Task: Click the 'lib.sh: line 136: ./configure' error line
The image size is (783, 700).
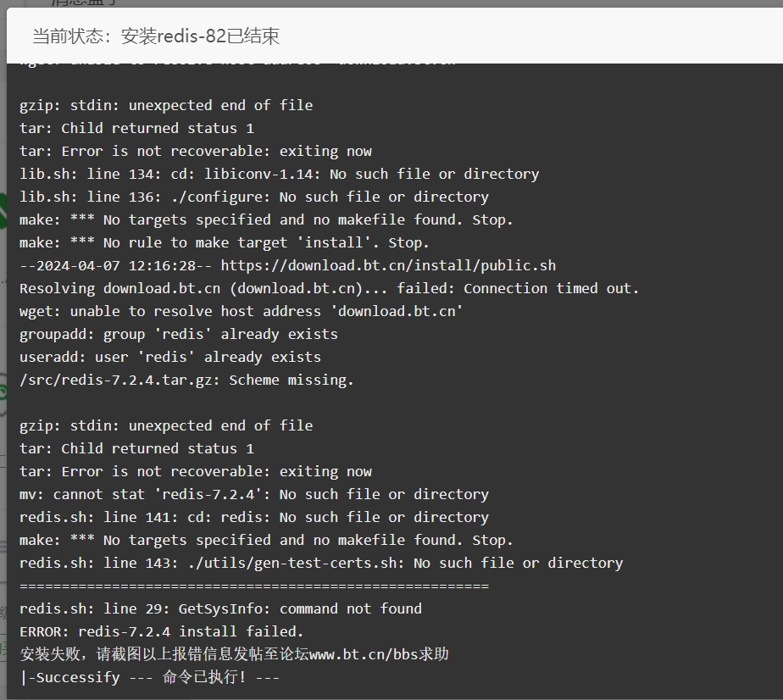Action: [x=253, y=197]
